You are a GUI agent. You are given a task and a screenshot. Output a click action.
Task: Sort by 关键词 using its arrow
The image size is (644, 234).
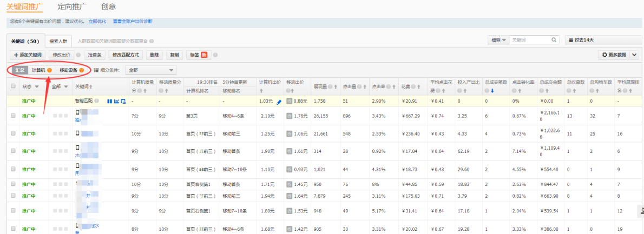click(91, 86)
